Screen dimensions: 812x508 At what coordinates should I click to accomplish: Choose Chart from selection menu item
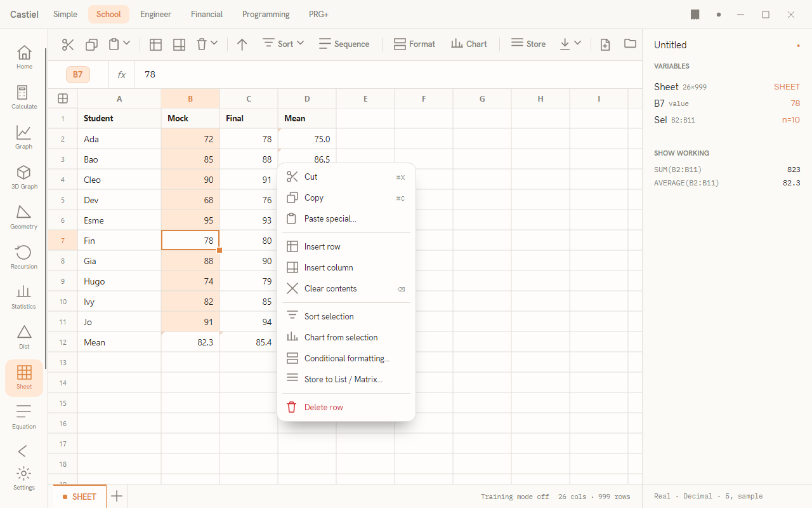click(346, 338)
